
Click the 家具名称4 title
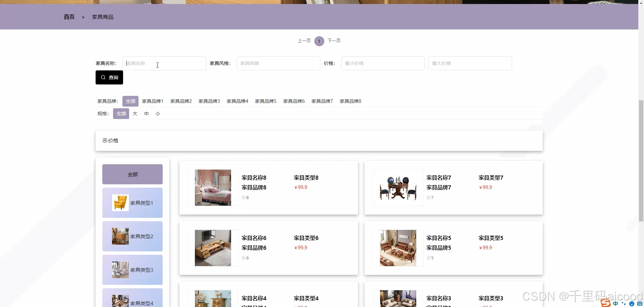(x=254, y=298)
